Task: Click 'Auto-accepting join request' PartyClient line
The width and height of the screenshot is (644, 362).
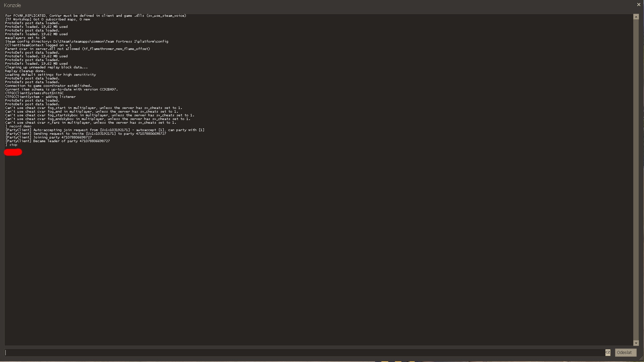Action: (x=105, y=130)
